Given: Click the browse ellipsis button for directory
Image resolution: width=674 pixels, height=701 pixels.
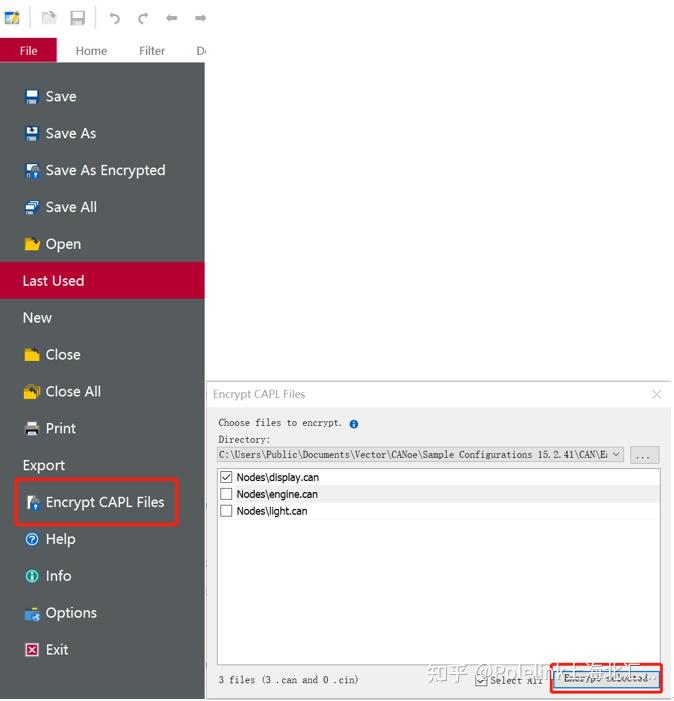Looking at the screenshot, I should point(644,455).
